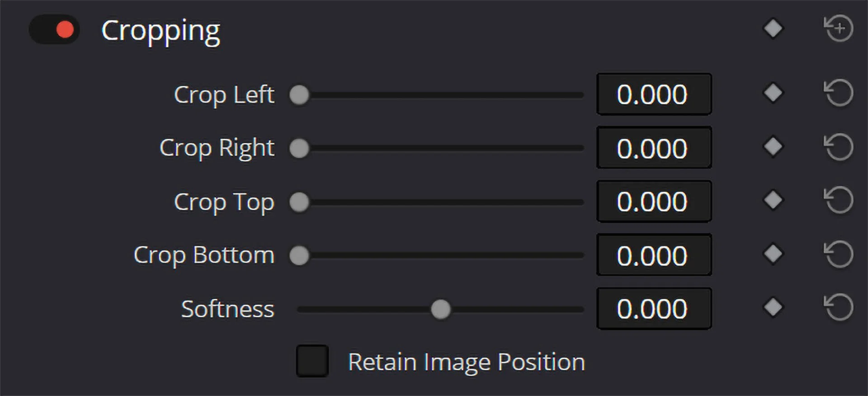Reset Crop Left value
Viewport: 868px width, 396px height.
(839, 93)
